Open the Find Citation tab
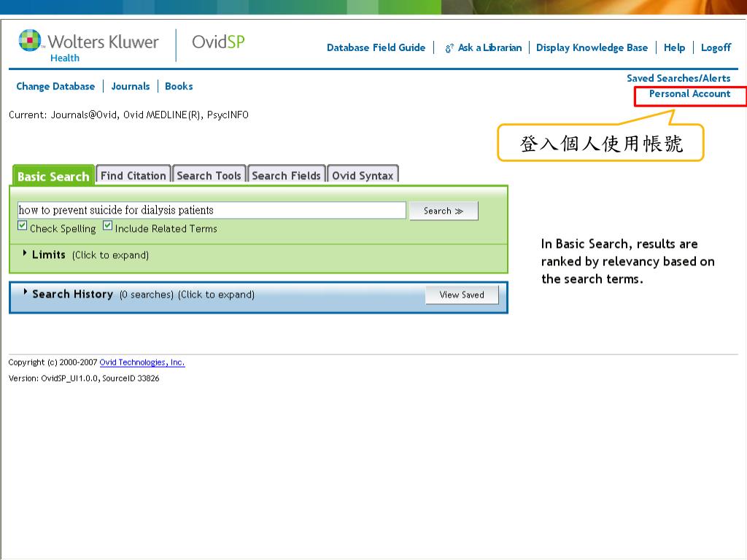This screenshot has height=560, width=747. click(133, 175)
